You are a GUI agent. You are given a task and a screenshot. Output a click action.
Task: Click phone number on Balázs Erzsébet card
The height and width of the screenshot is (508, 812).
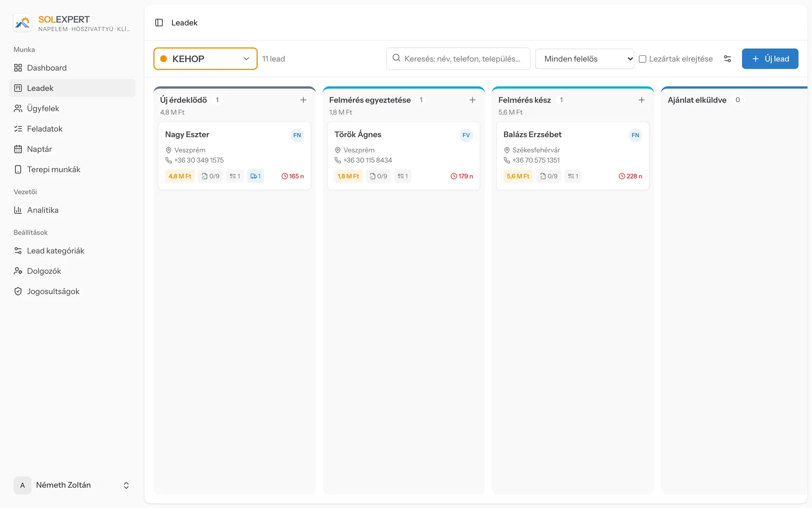click(536, 160)
